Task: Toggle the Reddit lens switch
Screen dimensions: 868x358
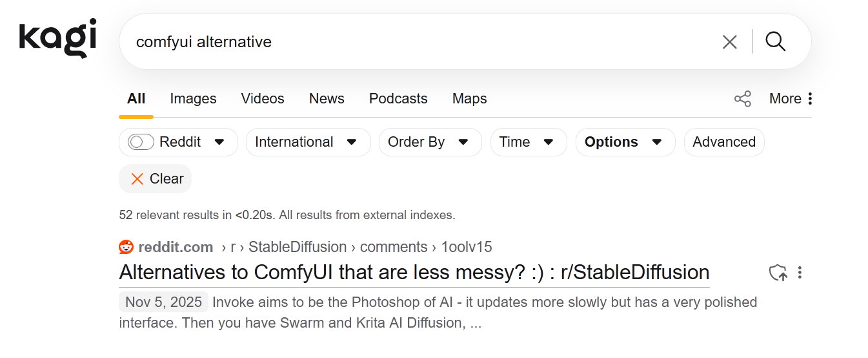Action: coord(141,142)
